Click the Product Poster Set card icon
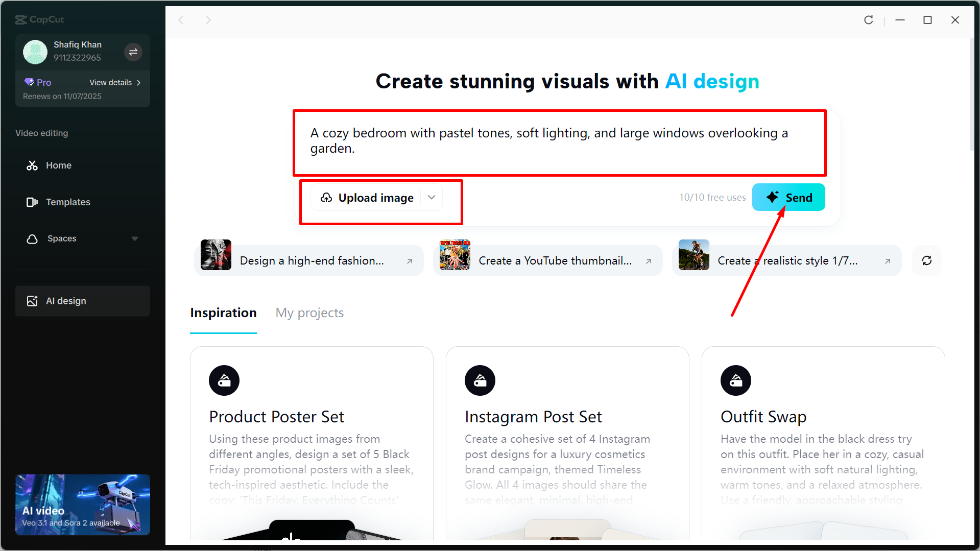This screenshot has width=980, height=551. pos(224,380)
